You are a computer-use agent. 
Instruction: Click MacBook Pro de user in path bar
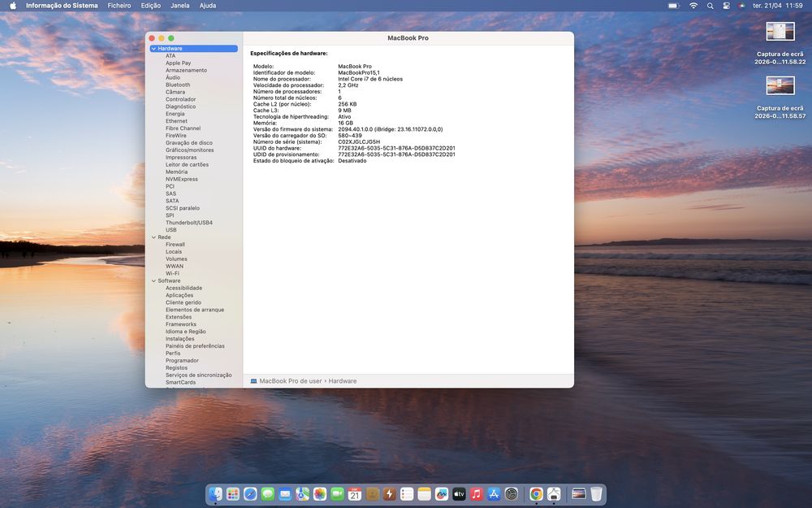pyautogui.click(x=291, y=381)
